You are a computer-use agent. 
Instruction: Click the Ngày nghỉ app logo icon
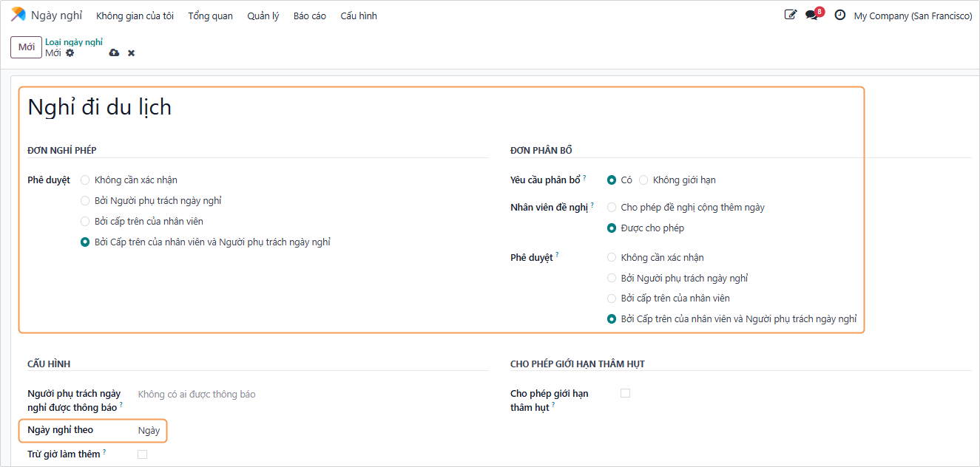[x=18, y=15]
